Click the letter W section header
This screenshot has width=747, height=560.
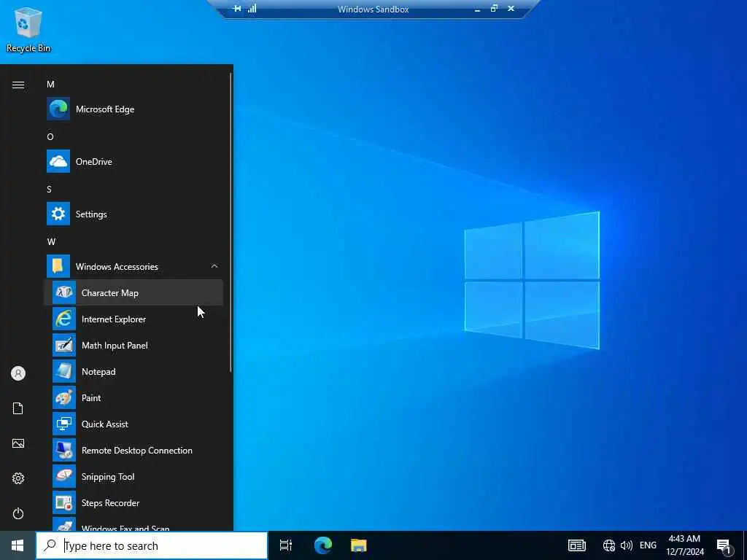click(x=52, y=241)
